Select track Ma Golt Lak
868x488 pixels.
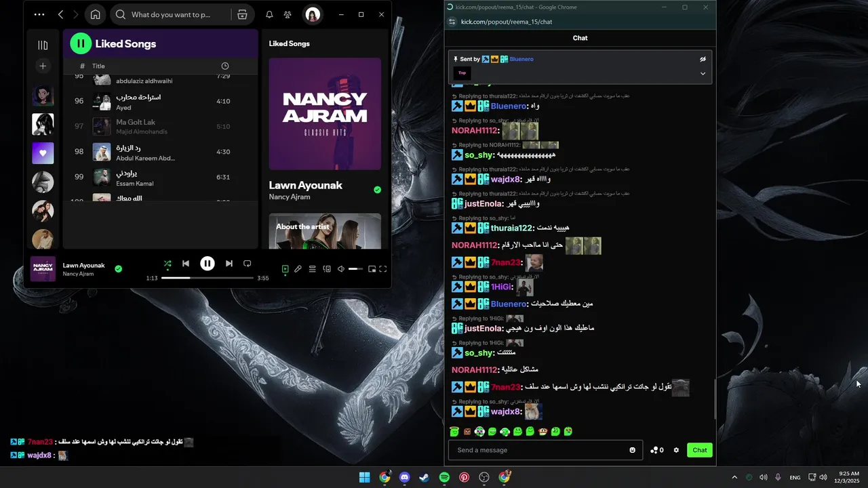pyautogui.click(x=160, y=126)
